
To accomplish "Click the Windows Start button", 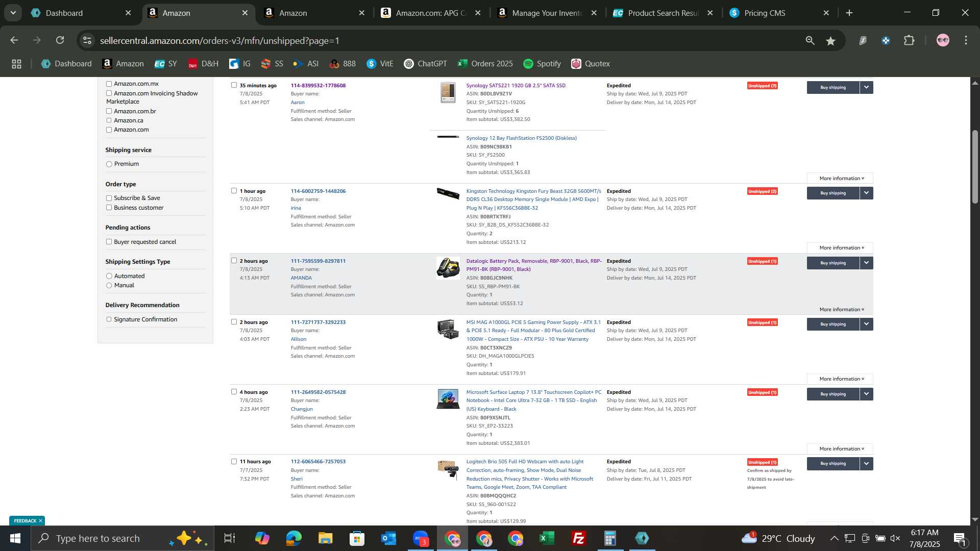I will (x=15, y=538).
